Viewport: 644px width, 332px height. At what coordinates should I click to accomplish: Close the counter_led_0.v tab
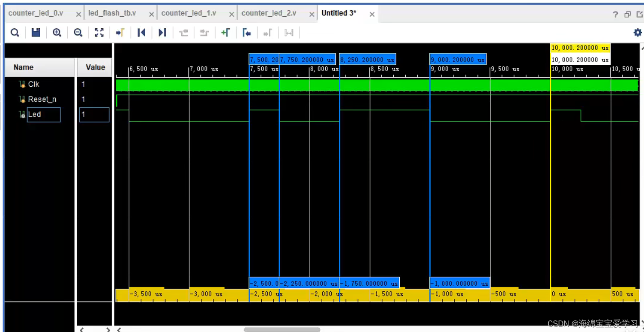pos(78,14)
